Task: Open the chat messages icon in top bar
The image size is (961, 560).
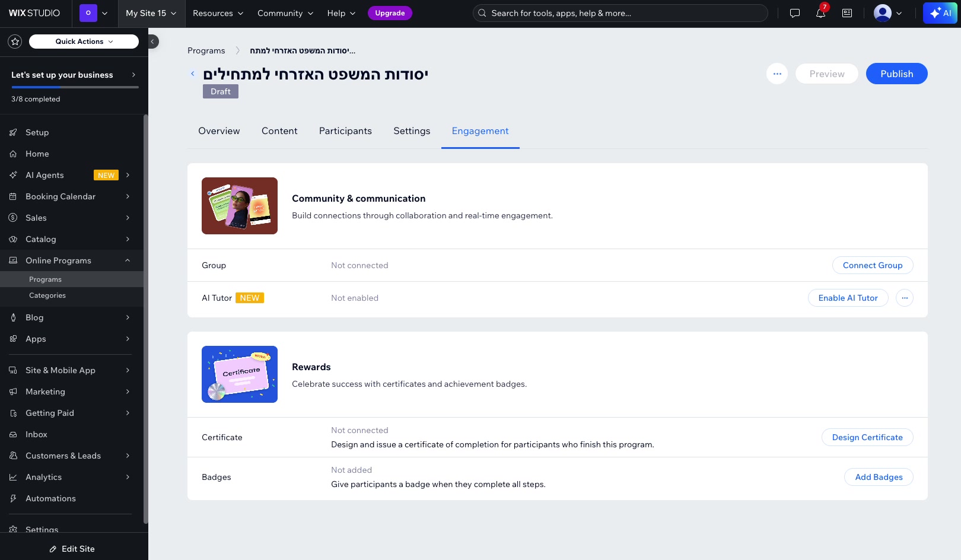Action: pyautogui.click(x=795, y=13)
